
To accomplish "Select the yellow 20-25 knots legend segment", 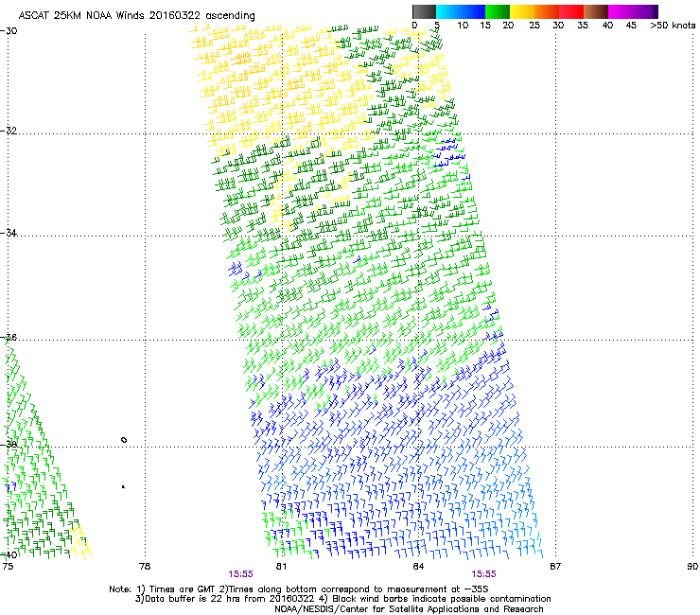I will 522,11.
